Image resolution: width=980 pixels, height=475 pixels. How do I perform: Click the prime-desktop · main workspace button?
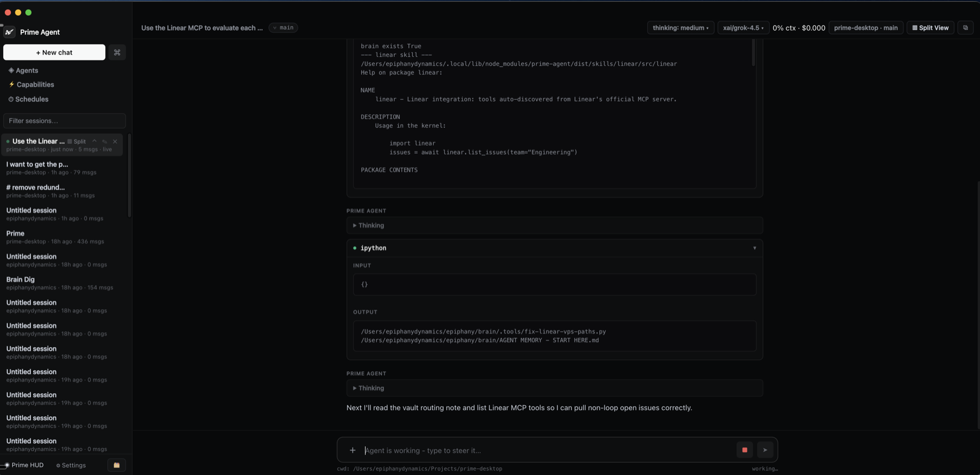[x=865, y=28]
